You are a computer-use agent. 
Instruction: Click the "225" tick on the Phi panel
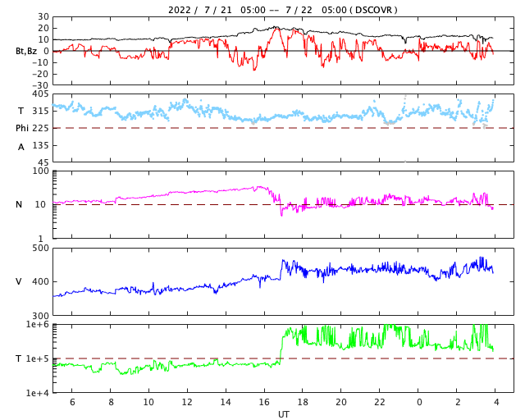pyautogui.click(x=40, y=128)
